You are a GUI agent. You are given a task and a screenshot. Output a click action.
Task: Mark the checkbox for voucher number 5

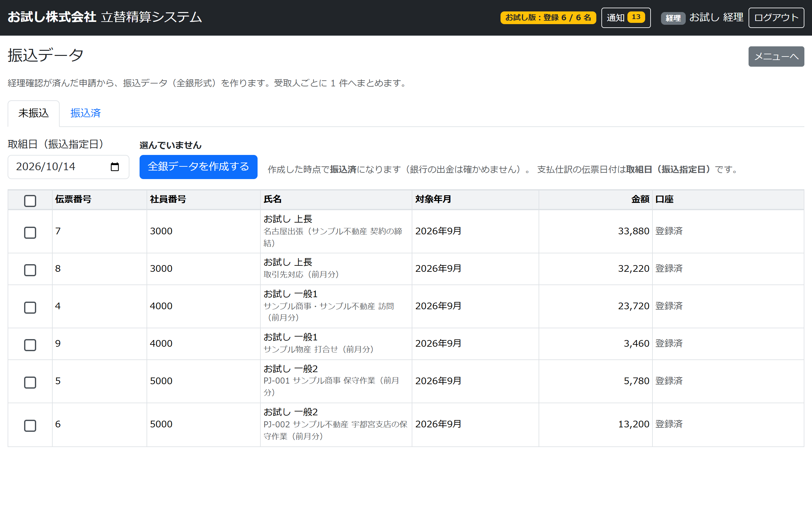[30, 382]
